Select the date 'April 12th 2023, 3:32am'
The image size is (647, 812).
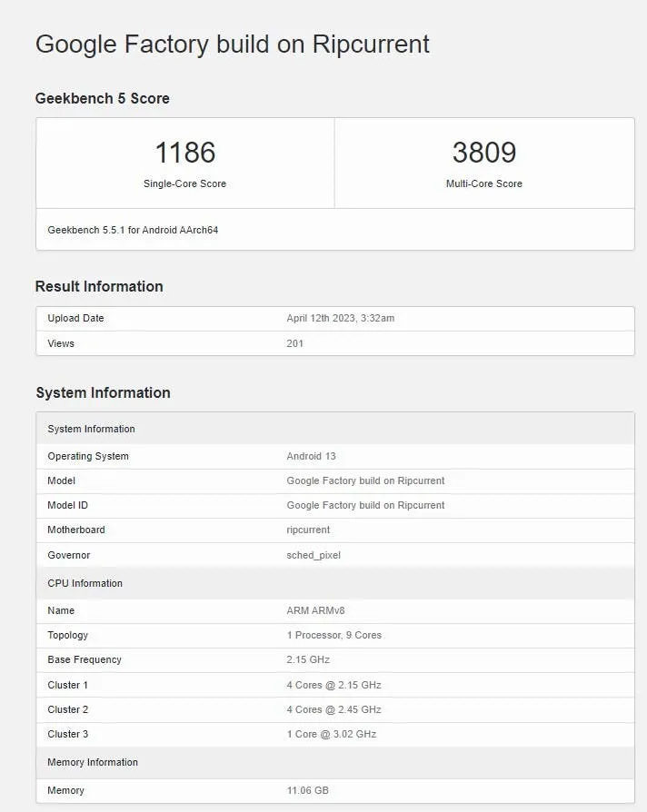coord(341,318)
